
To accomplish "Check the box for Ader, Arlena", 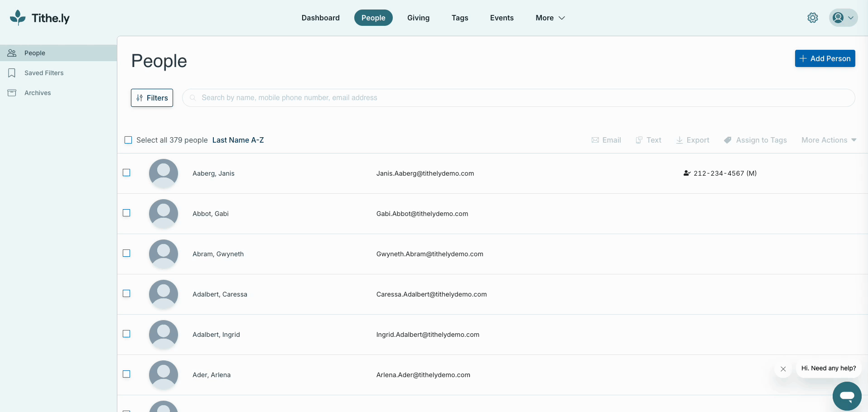I will pos(126,374).
